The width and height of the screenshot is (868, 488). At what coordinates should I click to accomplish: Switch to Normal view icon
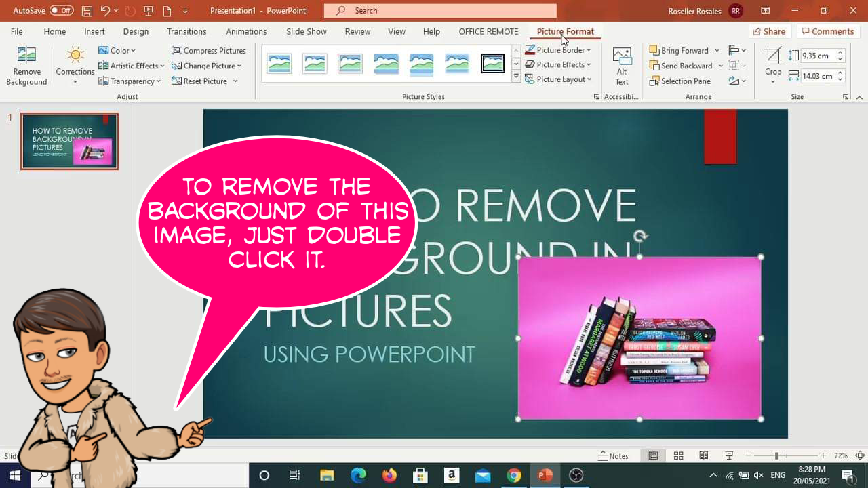tap(653, 456)
